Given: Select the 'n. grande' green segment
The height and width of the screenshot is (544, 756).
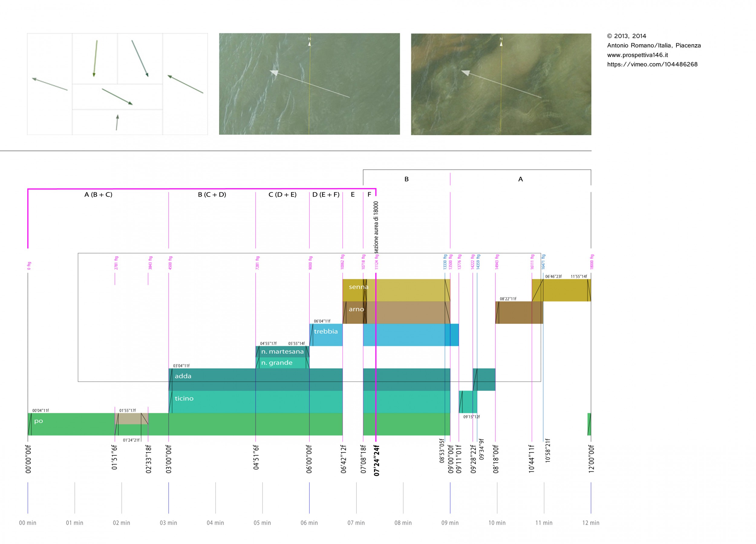Looking at the screenshot, I should coord(277,363).
